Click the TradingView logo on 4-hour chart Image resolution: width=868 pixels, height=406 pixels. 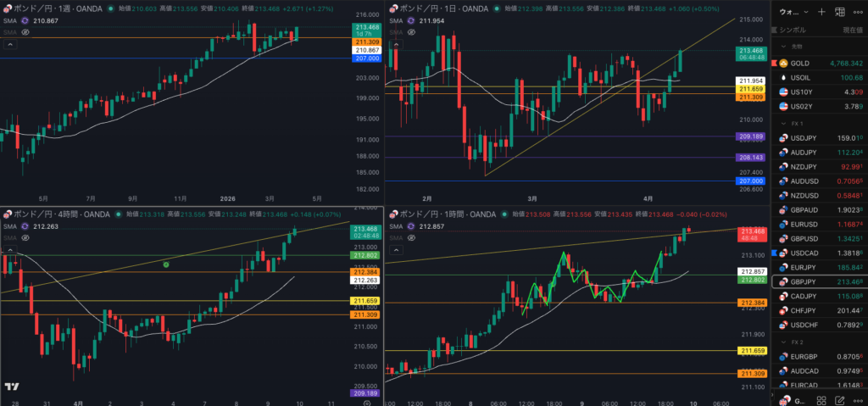coord(12,387)
